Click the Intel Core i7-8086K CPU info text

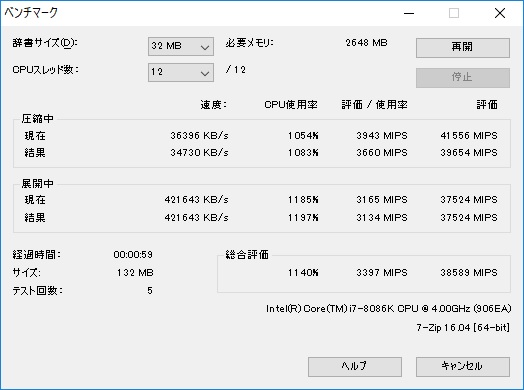389,308
